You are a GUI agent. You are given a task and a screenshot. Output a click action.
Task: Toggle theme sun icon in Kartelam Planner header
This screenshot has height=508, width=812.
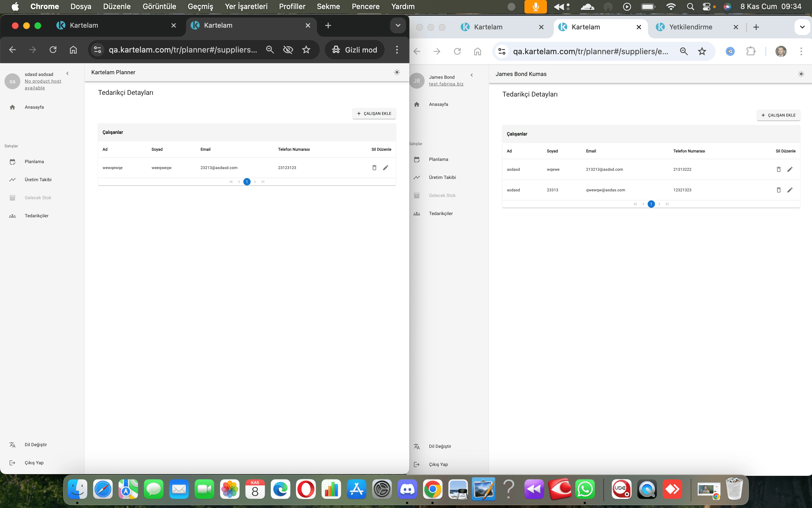(x=397, y=72)
